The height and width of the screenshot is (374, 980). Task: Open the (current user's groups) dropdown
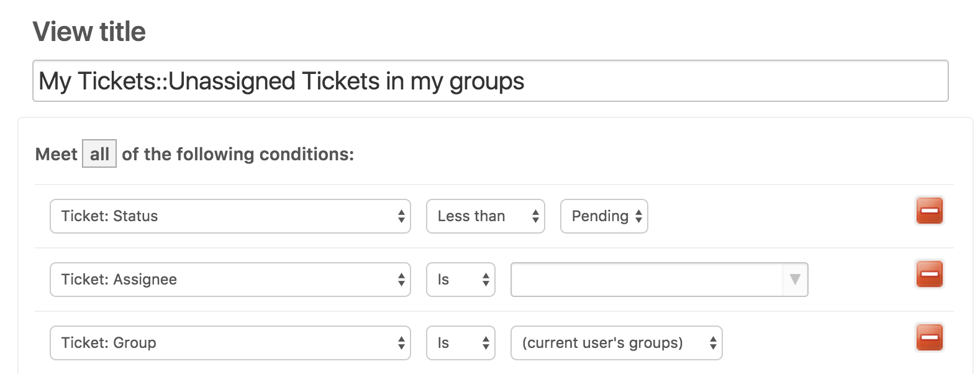616,343
